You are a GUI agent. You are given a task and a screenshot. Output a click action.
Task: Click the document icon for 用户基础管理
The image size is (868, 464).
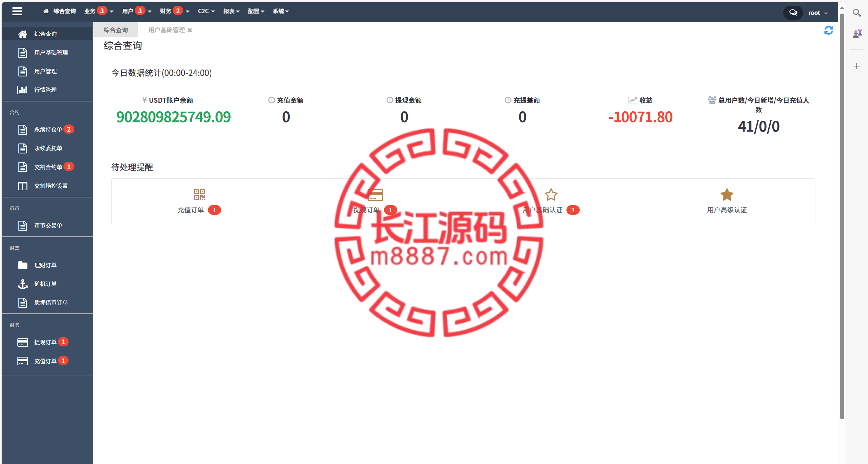click(22, 53)
